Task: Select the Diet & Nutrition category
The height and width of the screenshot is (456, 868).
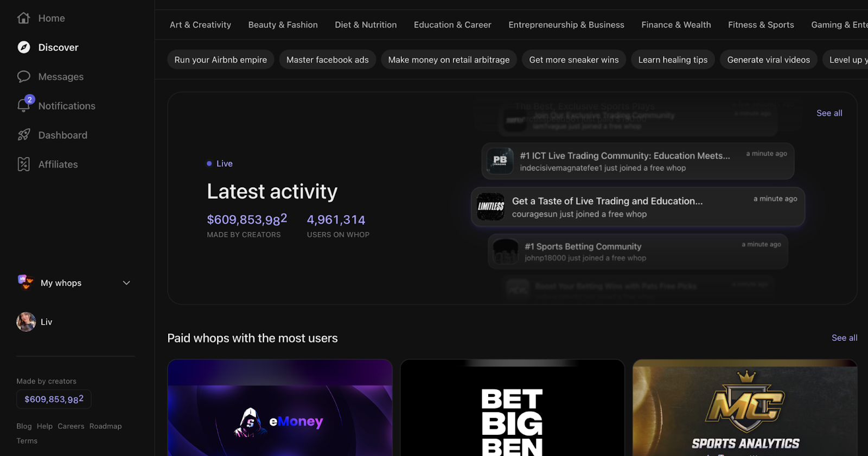Action: pos(366,25)
